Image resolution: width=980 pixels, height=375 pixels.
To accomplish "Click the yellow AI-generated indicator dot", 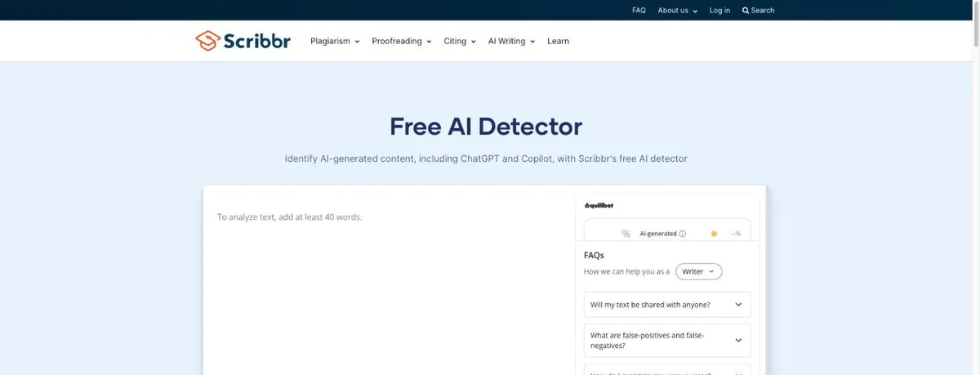I will tap(714, 234).
